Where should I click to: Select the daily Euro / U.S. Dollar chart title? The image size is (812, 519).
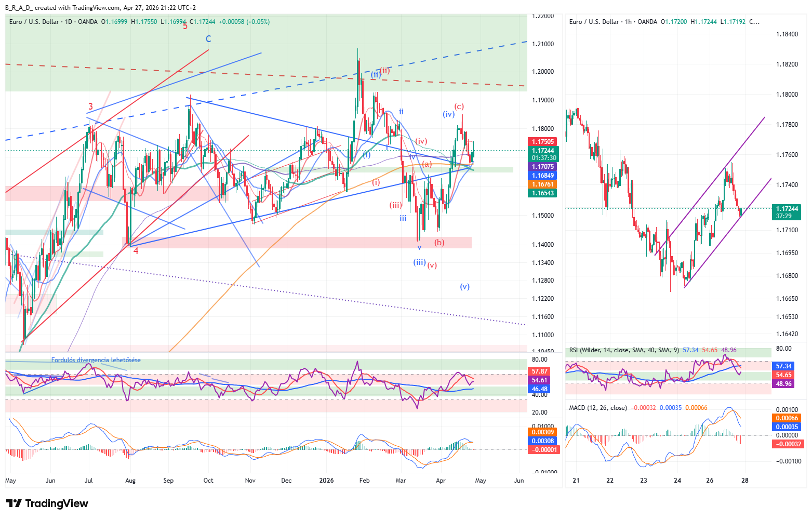point(53,22)
